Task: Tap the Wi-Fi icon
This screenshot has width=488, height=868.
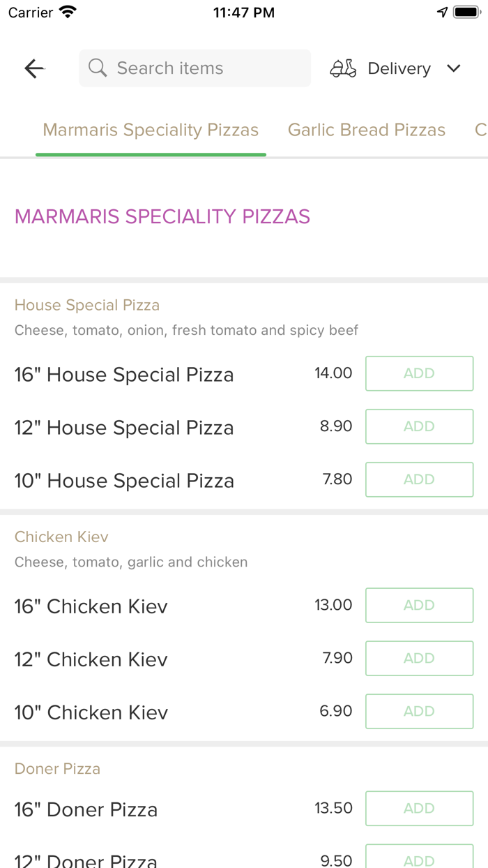Action: pyautogui.click(x=66, y=10)
